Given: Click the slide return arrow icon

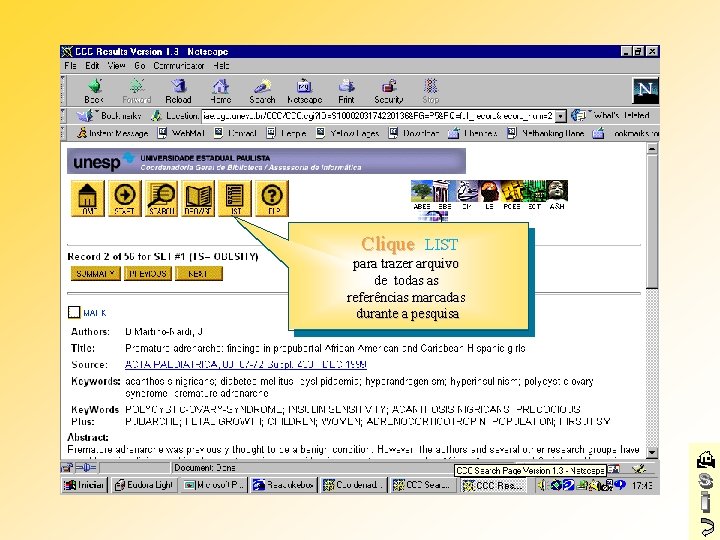Looking at the screenshot, I should pos(706,525).
